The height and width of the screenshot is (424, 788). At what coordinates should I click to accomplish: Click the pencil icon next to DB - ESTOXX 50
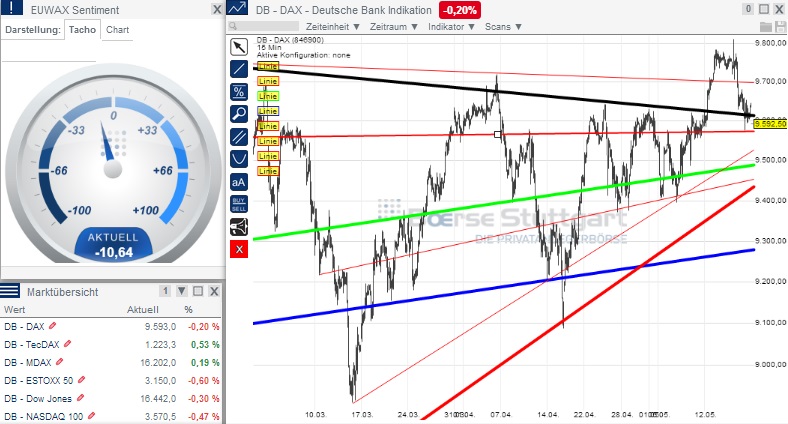pyautogui.click(x=81, y=380)
